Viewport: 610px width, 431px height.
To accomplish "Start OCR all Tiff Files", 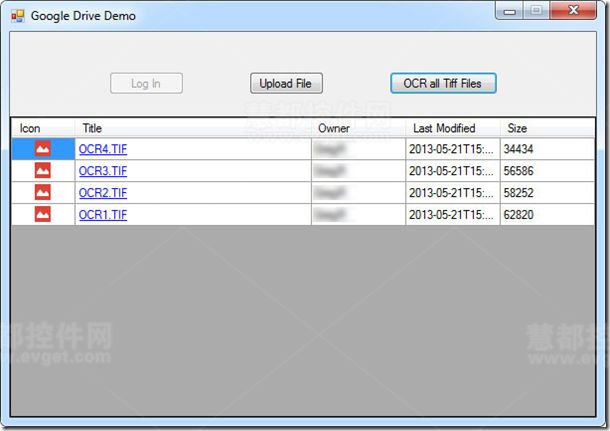I will [x=443, y=83].
